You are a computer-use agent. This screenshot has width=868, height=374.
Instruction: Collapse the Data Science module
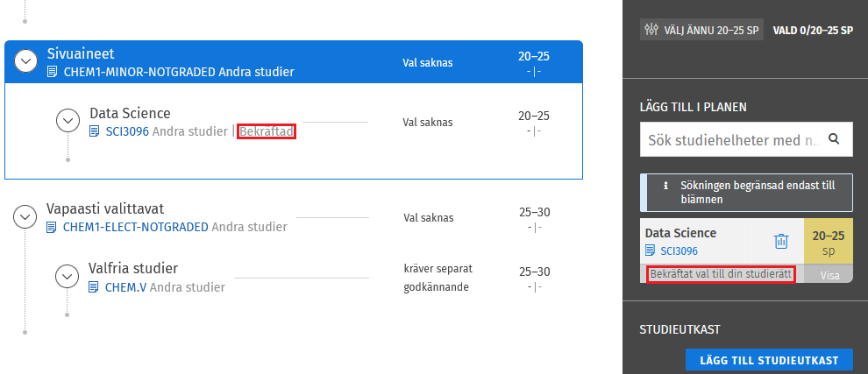(68, 120)
